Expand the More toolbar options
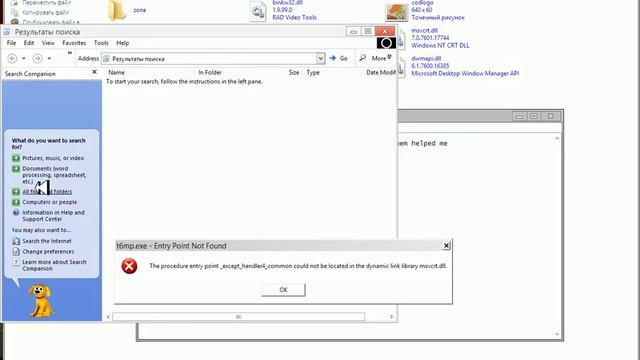The image size is (640, 360). (381, 58)
